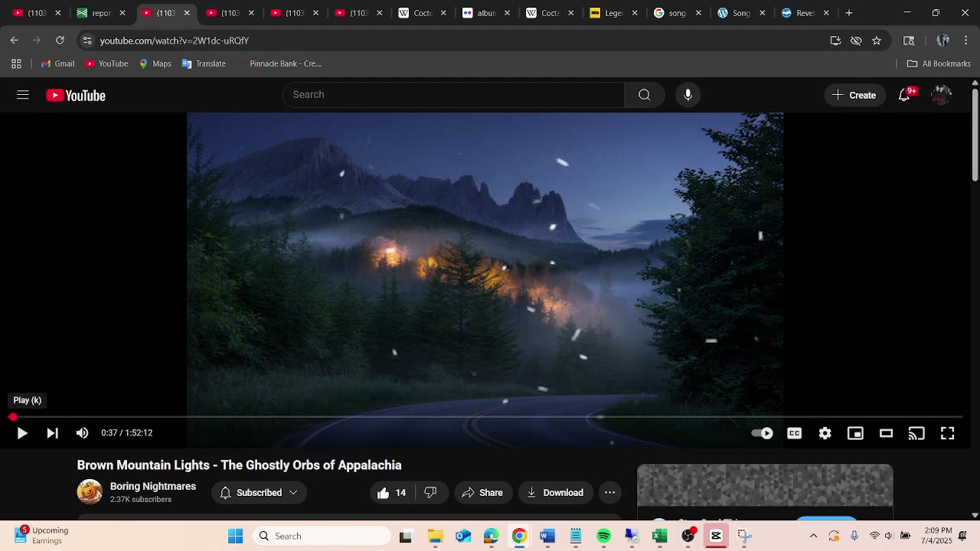Open the YouTube account avatar menu
This screenshot has width=980, height=551.
(x=941, y=95)
